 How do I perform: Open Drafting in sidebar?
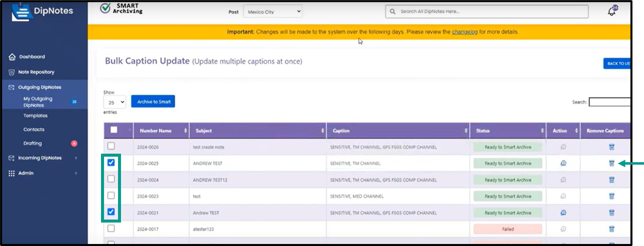(32, 144)
